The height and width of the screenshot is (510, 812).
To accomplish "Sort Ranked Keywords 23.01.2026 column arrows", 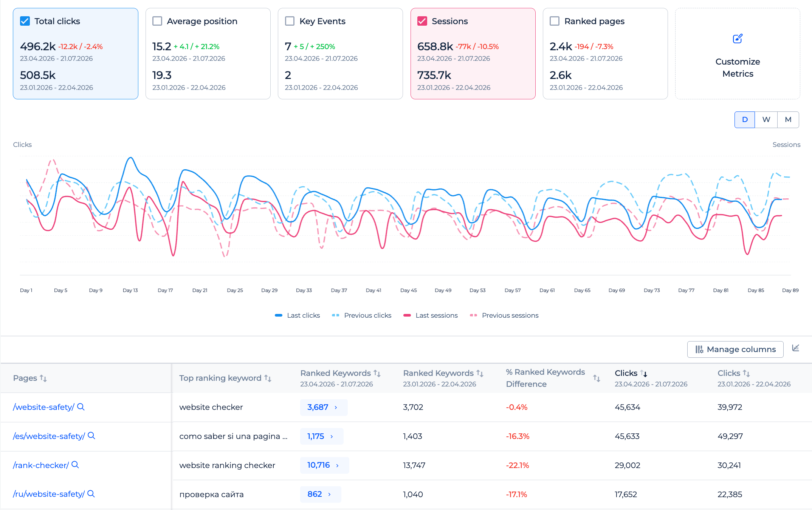I will (480, 373).
